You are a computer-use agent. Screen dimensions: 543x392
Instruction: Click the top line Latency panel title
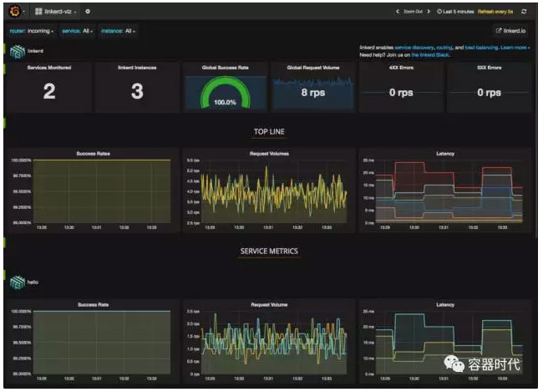pos(445,154)
